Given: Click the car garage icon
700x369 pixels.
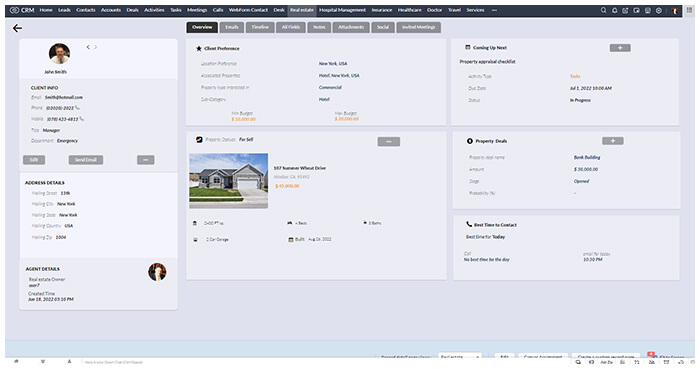Looking at the screenshot, I should [195, 240].
